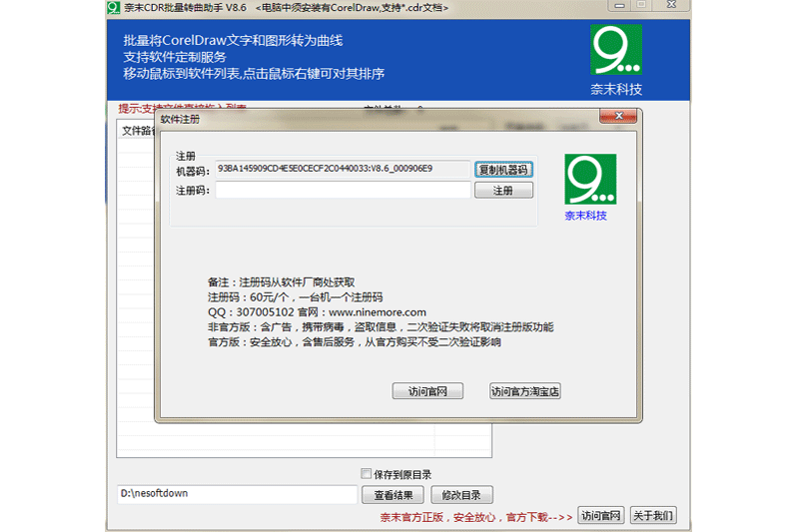The image size is (799, 532).
Task: Open 访问官网 in the registration dialog
Action: (x=427, y=391)
